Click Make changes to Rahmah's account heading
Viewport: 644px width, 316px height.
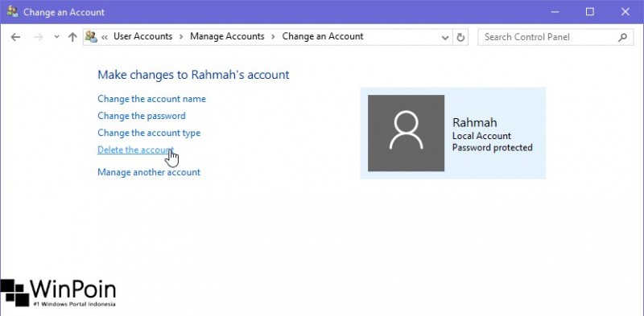point(193,75)
